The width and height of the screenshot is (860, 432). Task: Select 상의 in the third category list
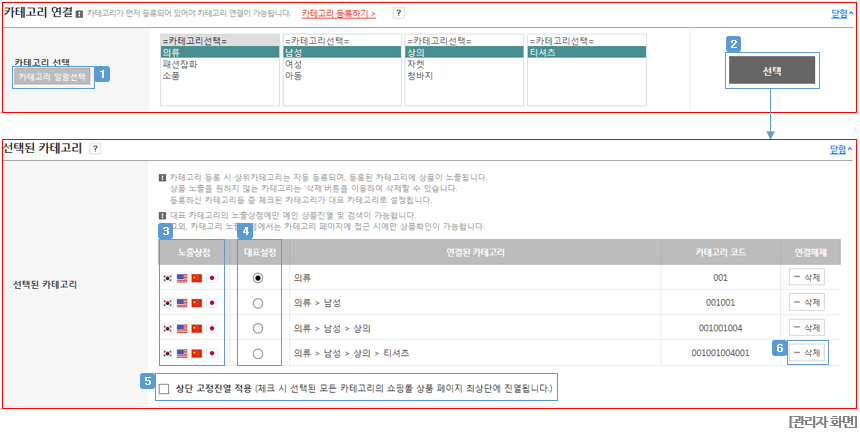pos(465,52)
